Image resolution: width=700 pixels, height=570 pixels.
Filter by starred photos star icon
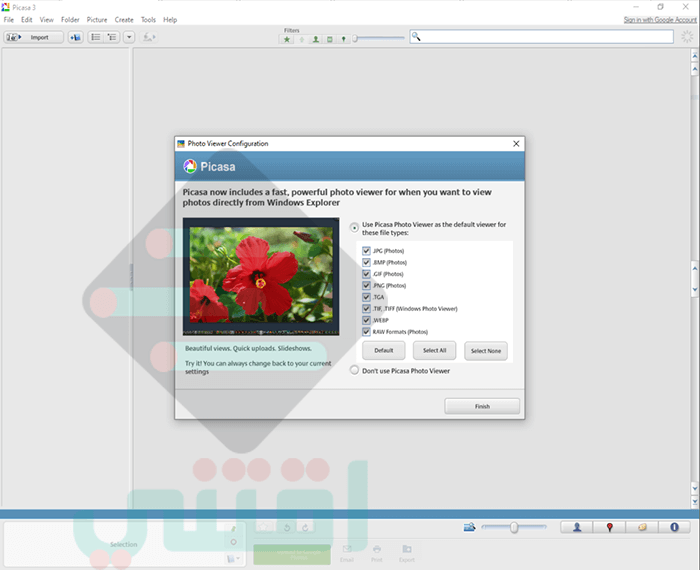(x=287, y=39)
